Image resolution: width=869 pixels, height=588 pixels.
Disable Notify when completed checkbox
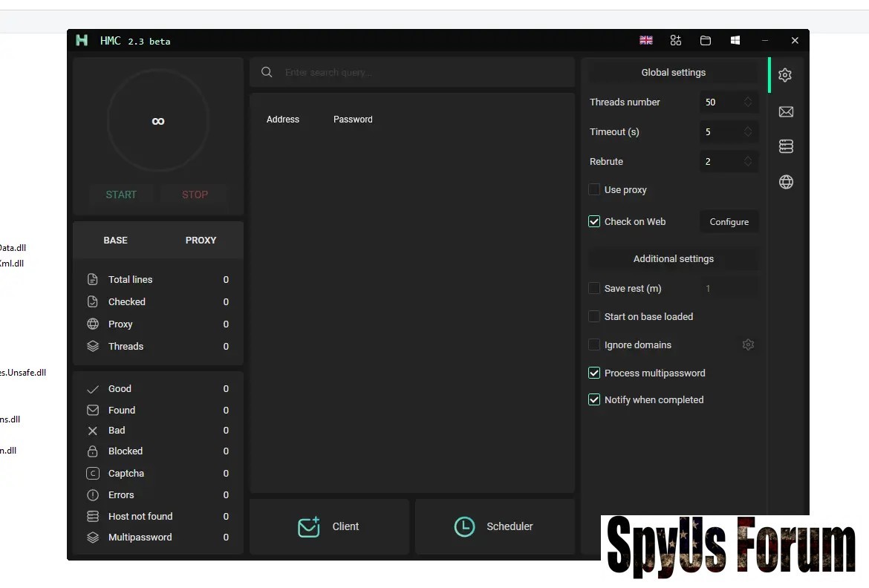pyautogui.click(x=594, y=400)
